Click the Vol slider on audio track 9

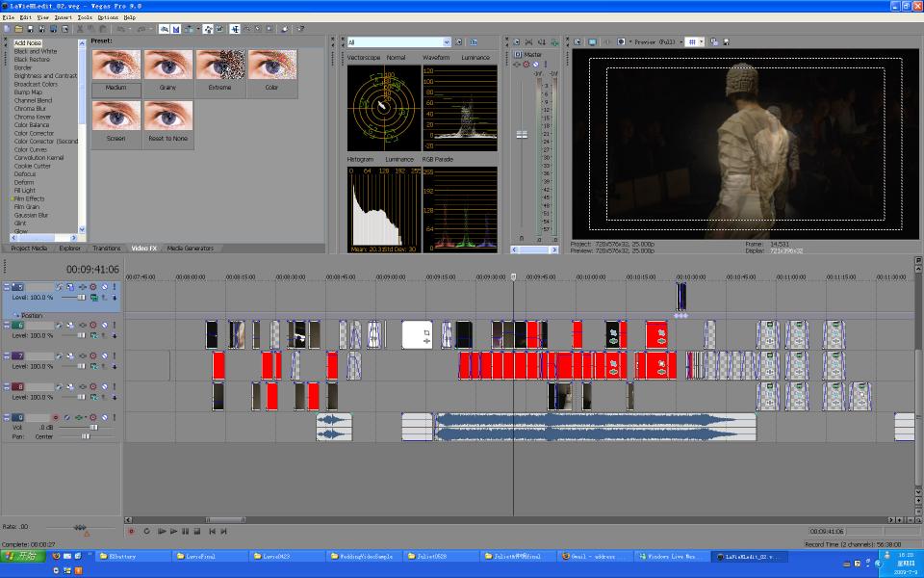[92, 427]
